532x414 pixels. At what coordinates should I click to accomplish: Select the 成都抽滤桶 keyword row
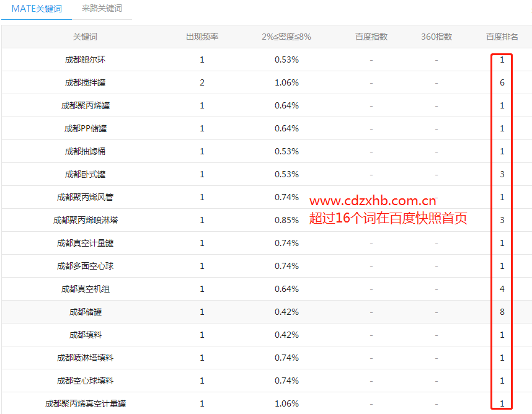[85, 152]
